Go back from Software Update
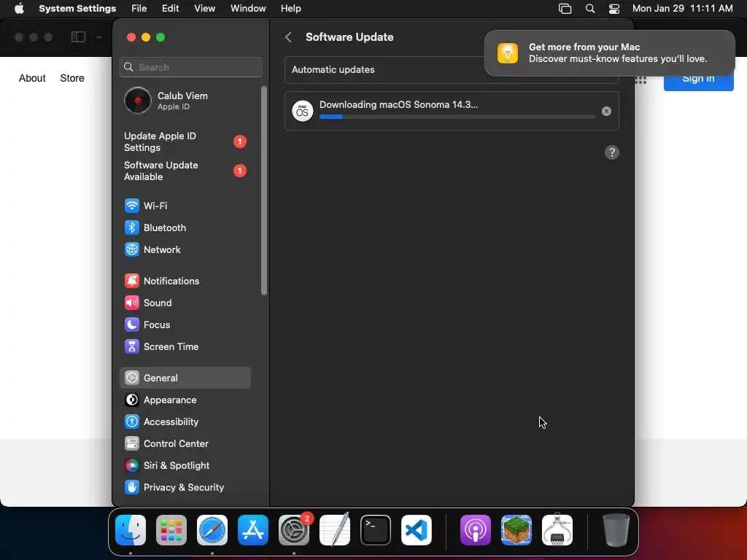The image size is (747, 560). tap(289, 37)
